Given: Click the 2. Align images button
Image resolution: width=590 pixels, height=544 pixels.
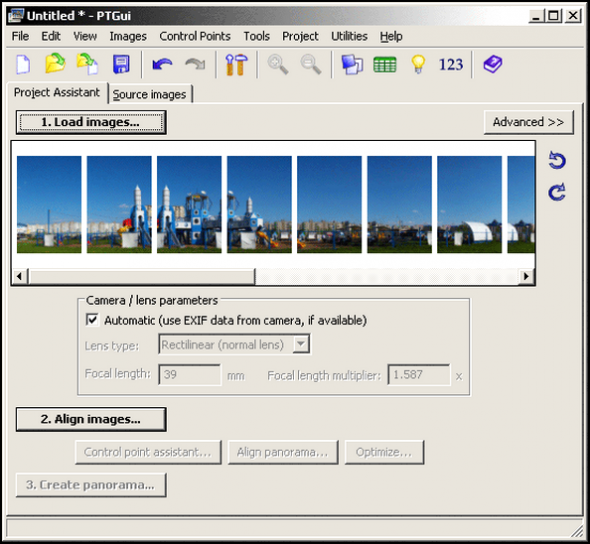Looking at the screenshot, I should [91, 419].
